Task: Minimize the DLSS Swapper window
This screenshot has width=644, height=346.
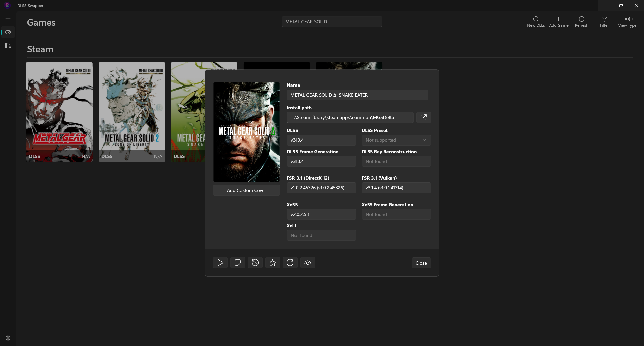Action: (x=605, y=5)
